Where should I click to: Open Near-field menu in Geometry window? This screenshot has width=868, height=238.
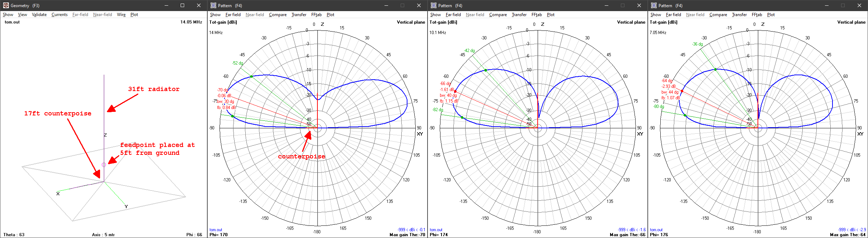(x=103, y=15)
